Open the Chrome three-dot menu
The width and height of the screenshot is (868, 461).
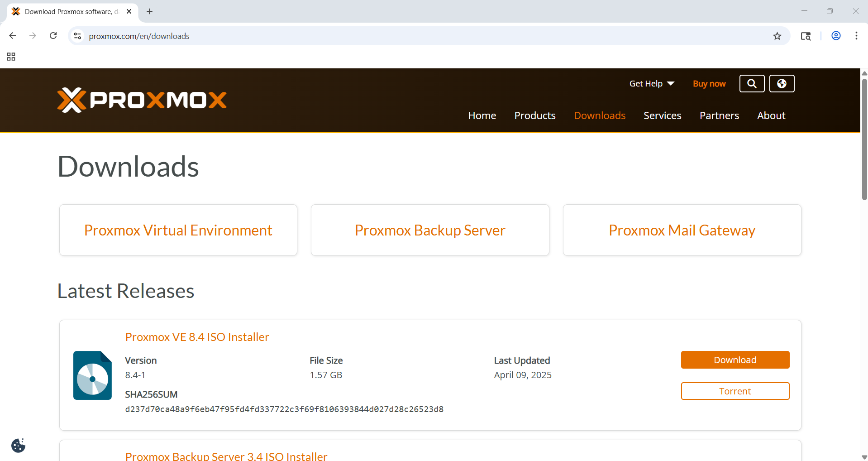[x=856, y=36]
